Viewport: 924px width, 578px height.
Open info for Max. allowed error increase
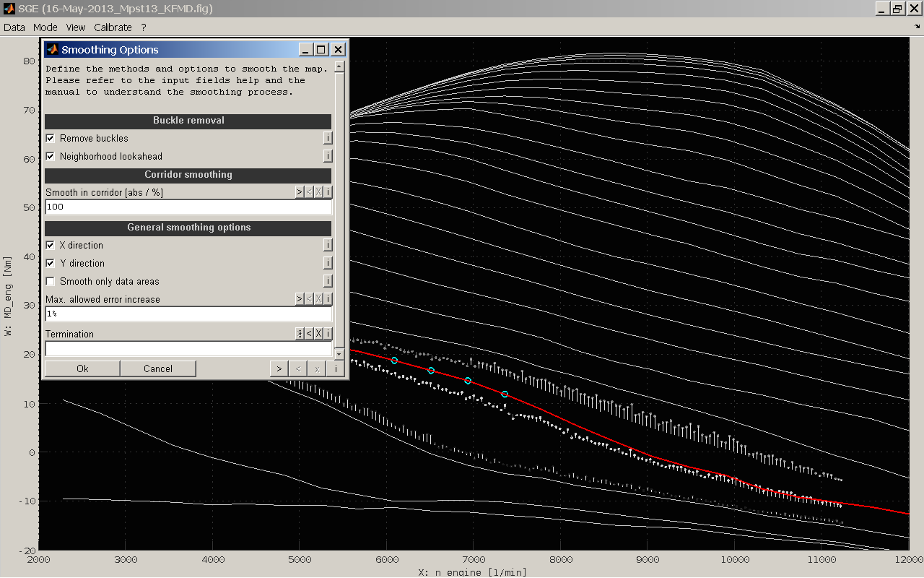coord(328,299)
